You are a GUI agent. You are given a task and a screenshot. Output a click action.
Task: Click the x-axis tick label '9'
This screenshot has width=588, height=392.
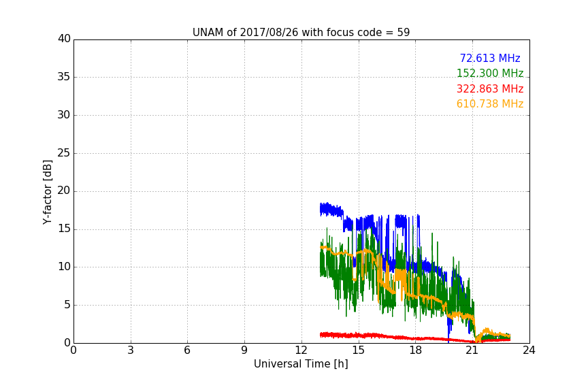(244, 350)
